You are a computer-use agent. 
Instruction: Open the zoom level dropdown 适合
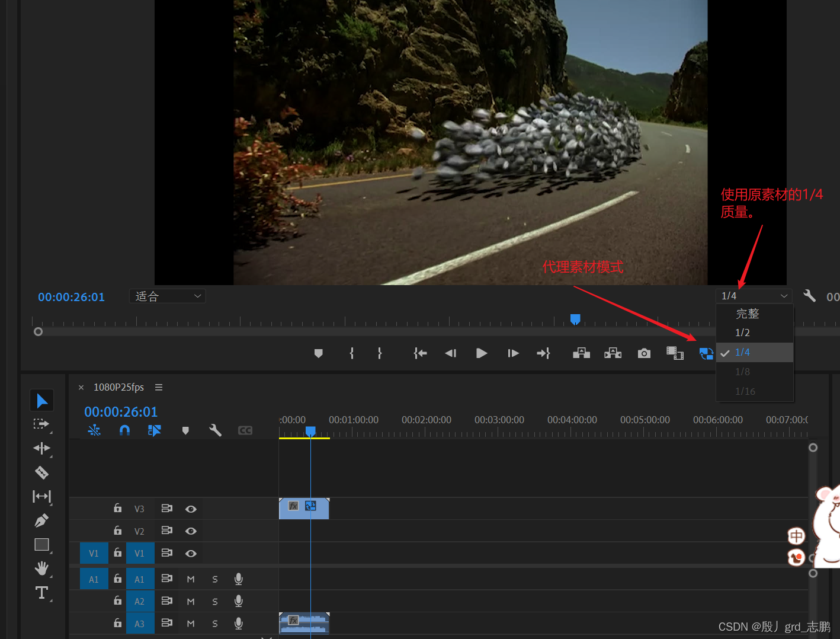click(x=168, y=296)
